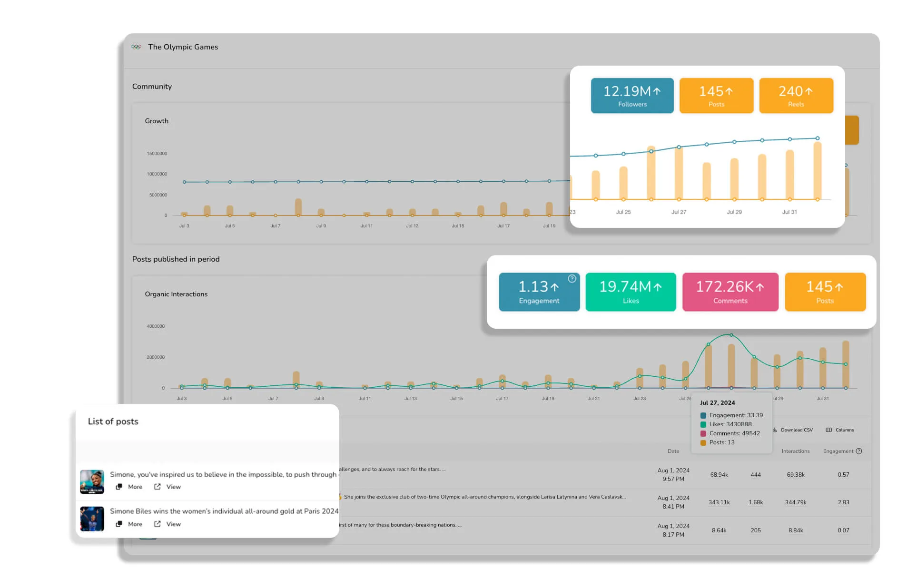
Task: Open View link for the Simone Biles wins gold post
Action: point(168,524)
